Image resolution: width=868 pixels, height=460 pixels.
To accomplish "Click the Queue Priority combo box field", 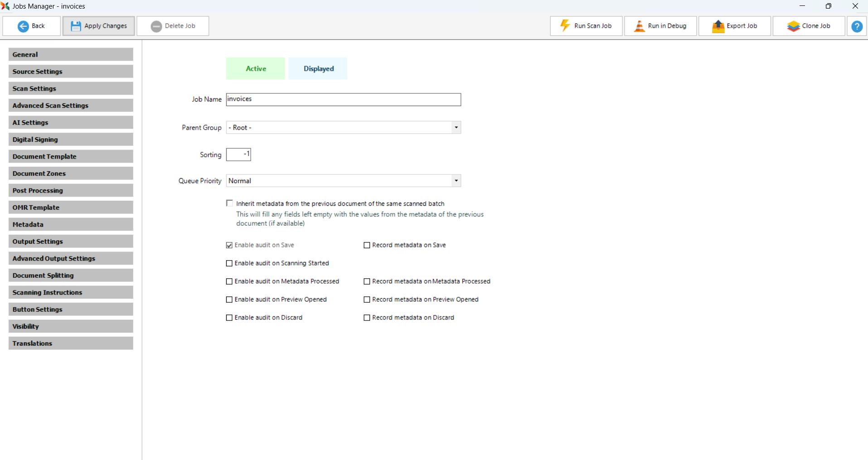I will coord(344,181).
